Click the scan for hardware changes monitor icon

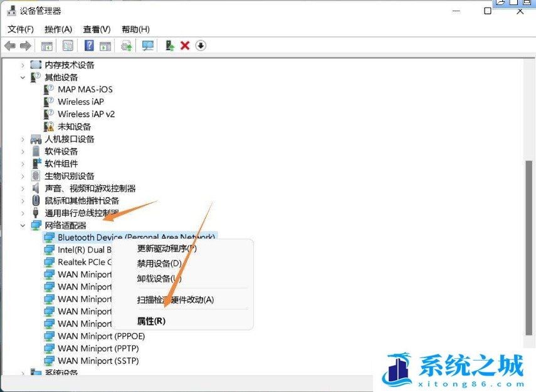[x=148, y=46]
